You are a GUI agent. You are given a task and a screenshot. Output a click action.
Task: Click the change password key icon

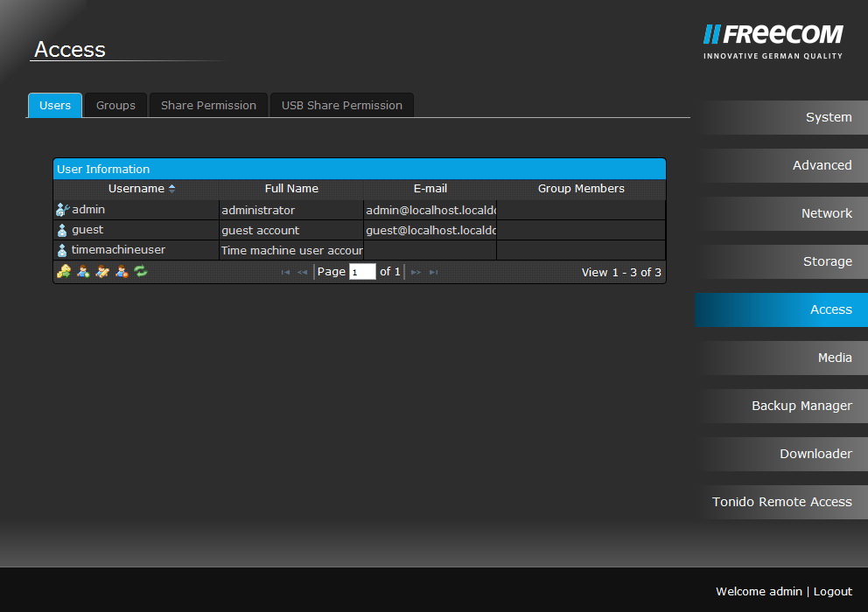[64, 271]
